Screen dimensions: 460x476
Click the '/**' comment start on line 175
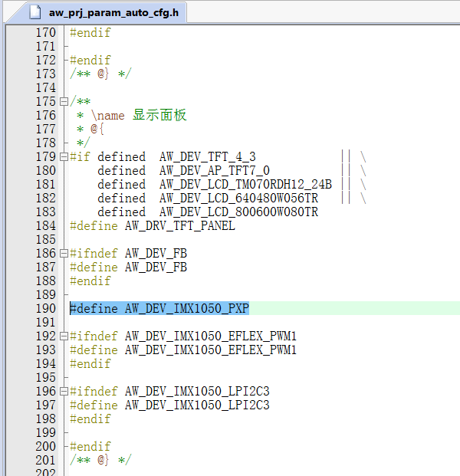click(x=80, y=101)
